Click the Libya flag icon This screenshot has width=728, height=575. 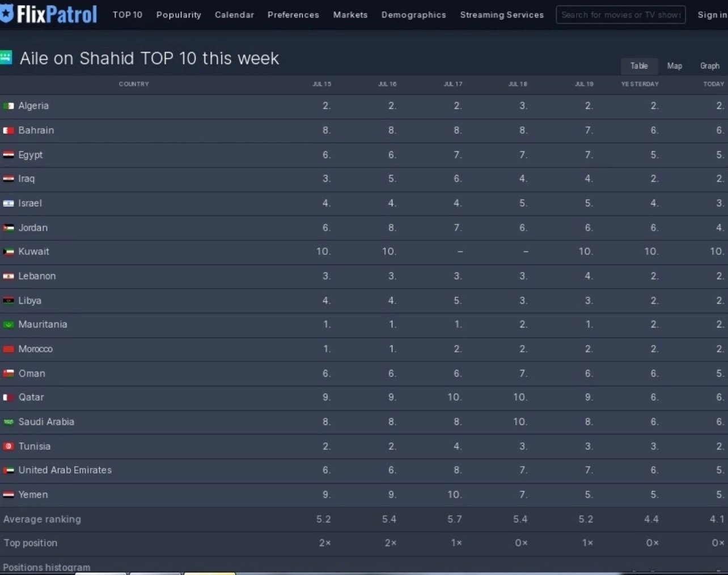pos(9,300)
